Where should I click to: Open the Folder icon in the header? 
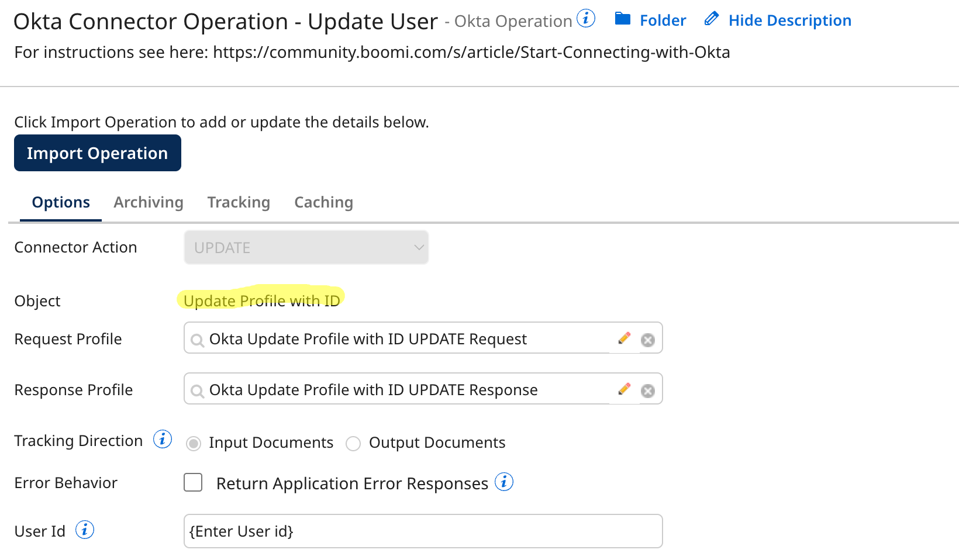pos(623,19)
